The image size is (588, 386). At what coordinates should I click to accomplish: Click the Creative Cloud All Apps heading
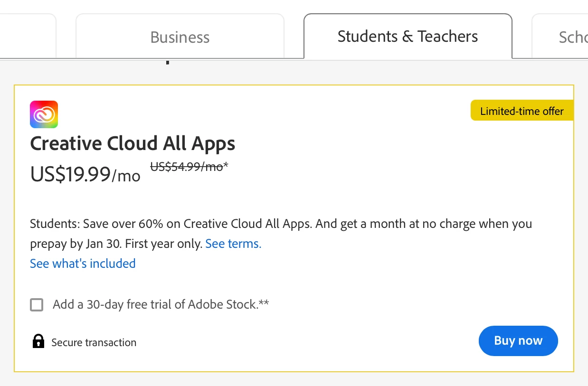pos(133,143)
